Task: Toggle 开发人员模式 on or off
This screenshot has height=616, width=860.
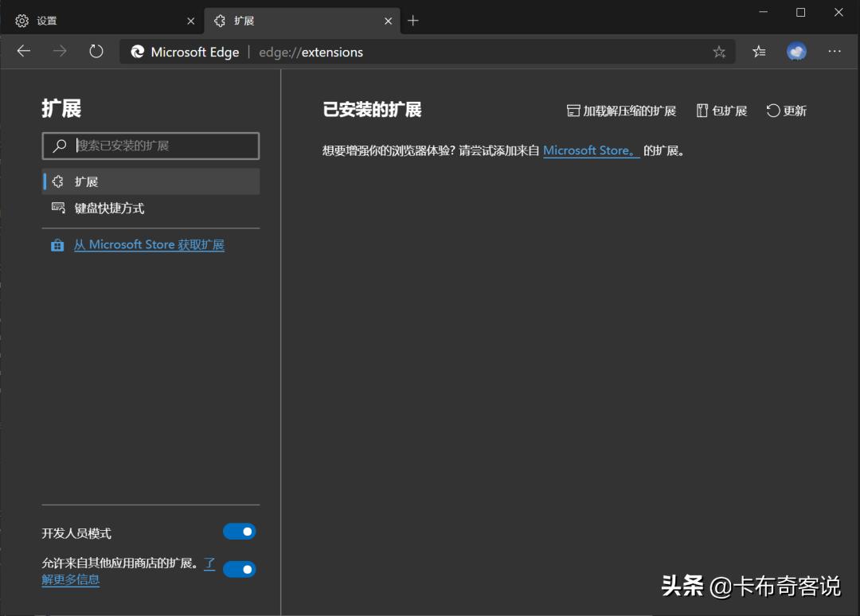Action: pos(239,531)
